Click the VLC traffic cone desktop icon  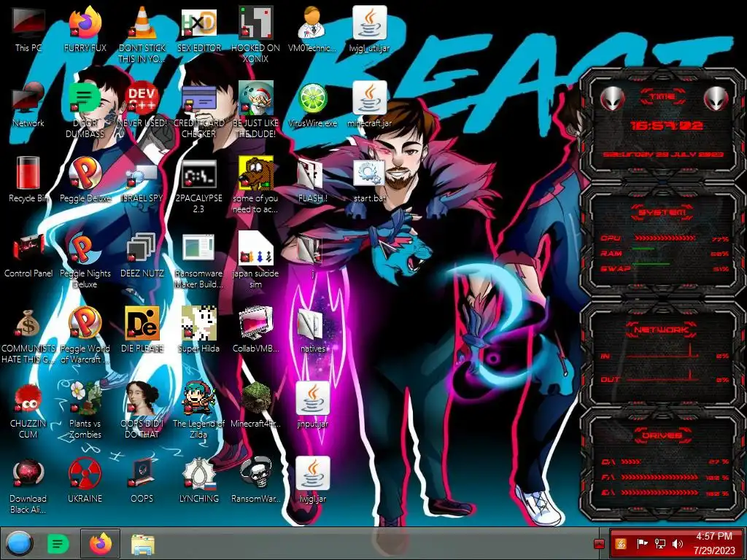click(x=142, y=34)
